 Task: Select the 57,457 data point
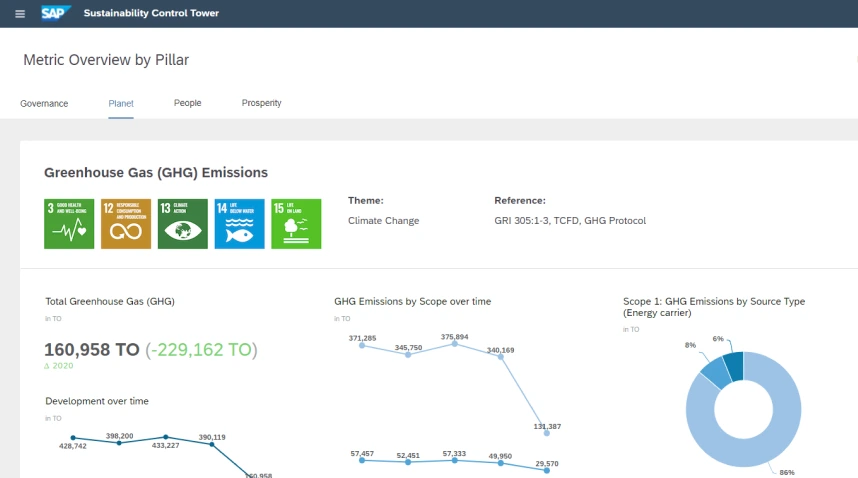(x=362, y=460)
